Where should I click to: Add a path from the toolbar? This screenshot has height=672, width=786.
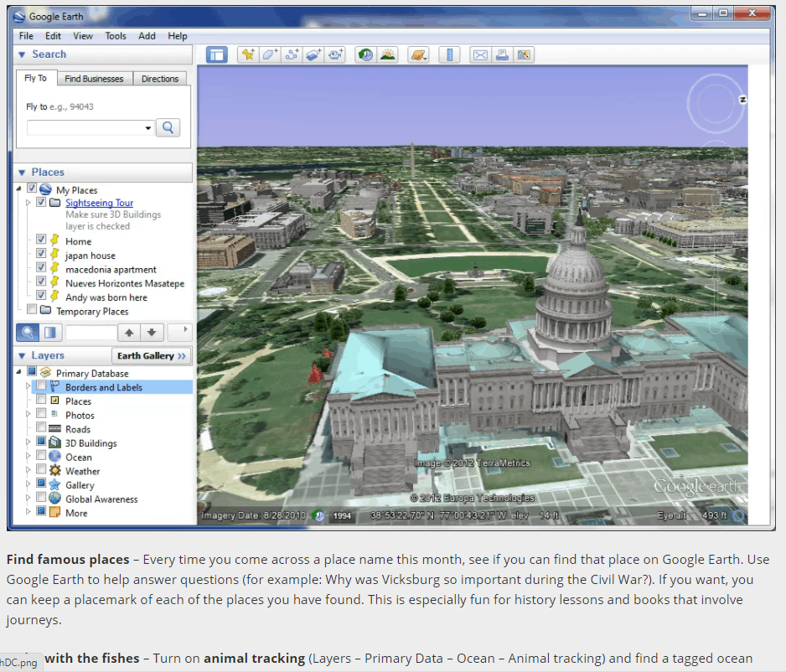pyautogui.click(x=292, y=54)
